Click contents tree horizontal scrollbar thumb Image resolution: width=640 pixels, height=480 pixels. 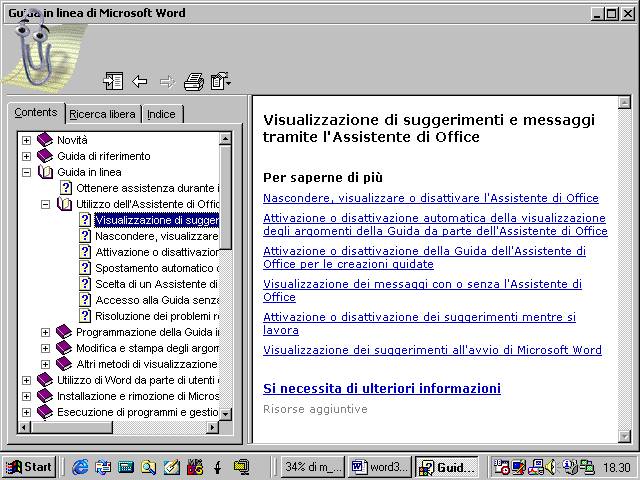point(71,427)
